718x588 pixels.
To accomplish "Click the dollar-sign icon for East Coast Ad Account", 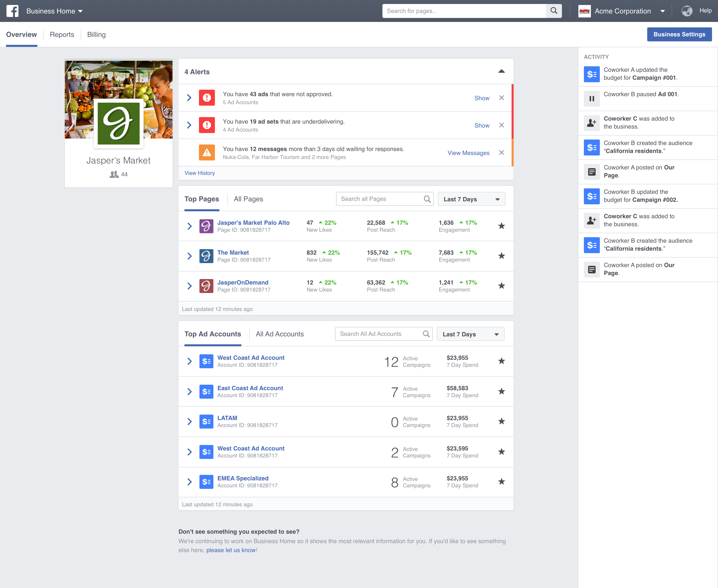I will click(207, 391).
